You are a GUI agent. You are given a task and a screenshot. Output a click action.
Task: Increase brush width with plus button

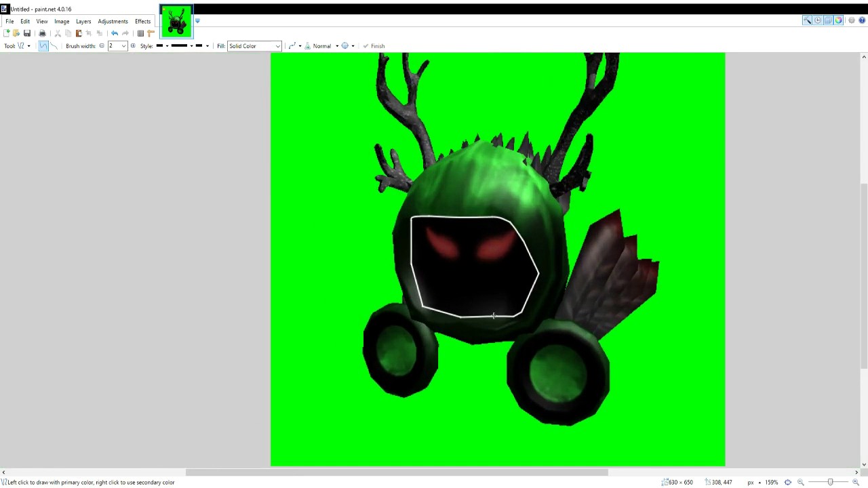click(x=133, y=45)
